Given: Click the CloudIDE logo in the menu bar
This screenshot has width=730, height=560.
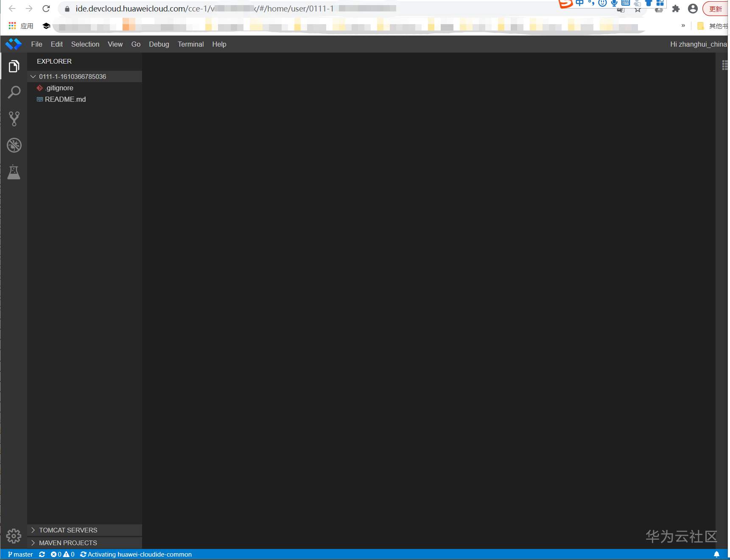Looking at the screenshot, I should click(14, 44).
